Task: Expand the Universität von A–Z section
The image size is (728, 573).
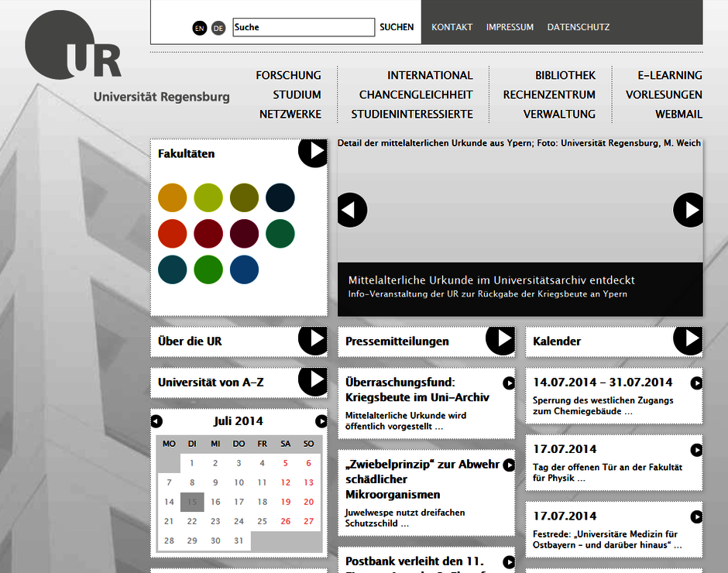Action: click(x=313, y=380)
